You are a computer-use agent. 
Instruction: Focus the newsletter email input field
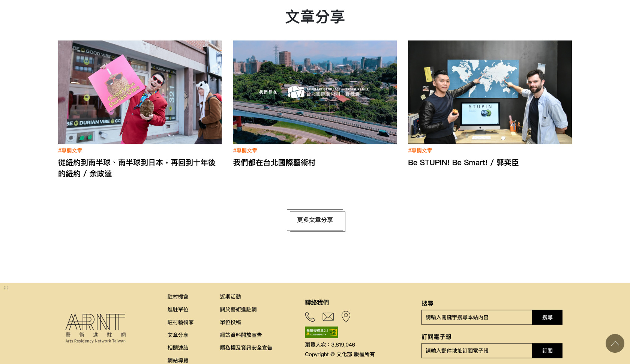pyautogui.click(x=477, y=351)
